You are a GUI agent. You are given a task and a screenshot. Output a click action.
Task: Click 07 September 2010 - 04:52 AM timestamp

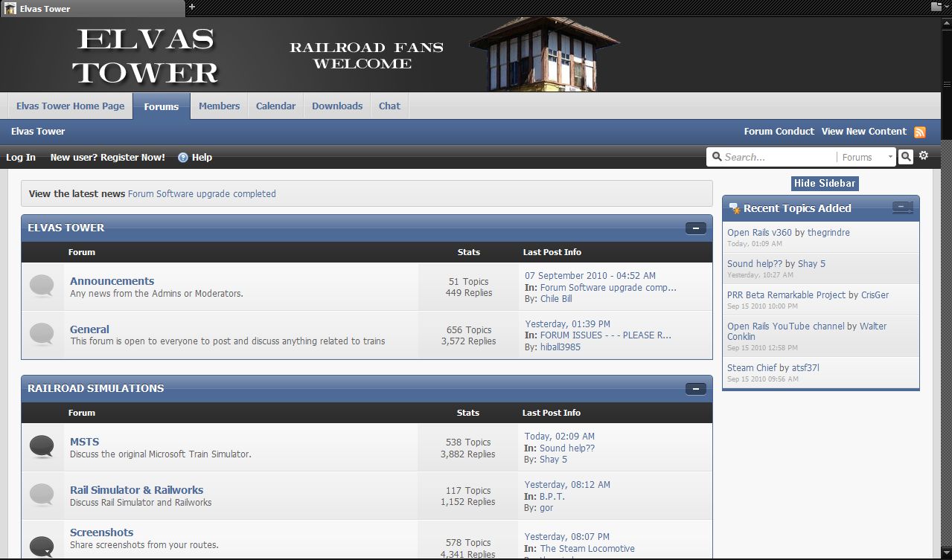click(x=590, y=276)
